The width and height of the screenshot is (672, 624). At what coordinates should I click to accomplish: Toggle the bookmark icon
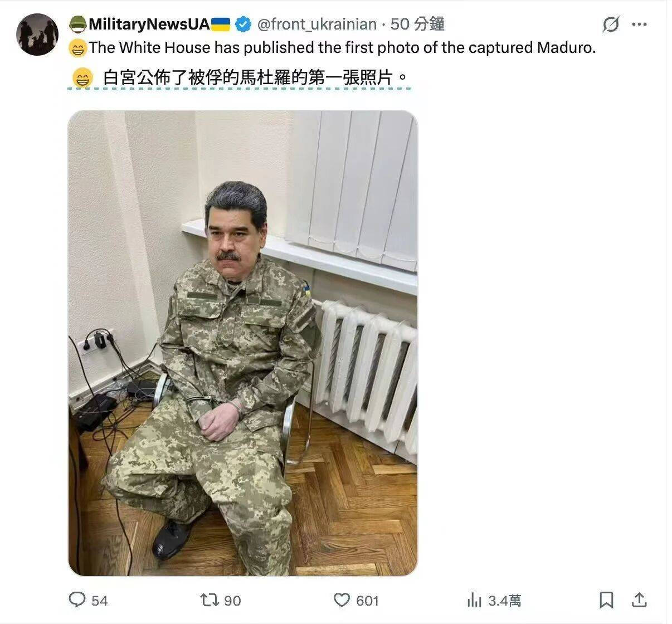pyautogui.click(x=606, y=600)
